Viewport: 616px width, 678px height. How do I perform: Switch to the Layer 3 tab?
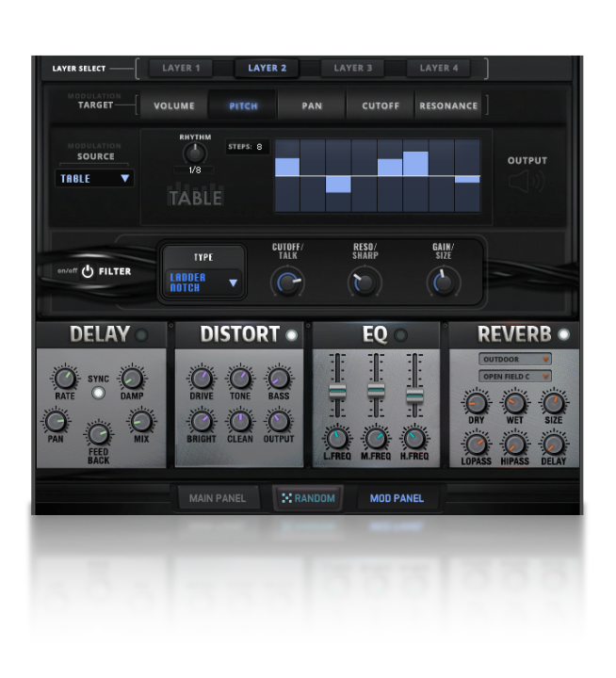point(353,68)
